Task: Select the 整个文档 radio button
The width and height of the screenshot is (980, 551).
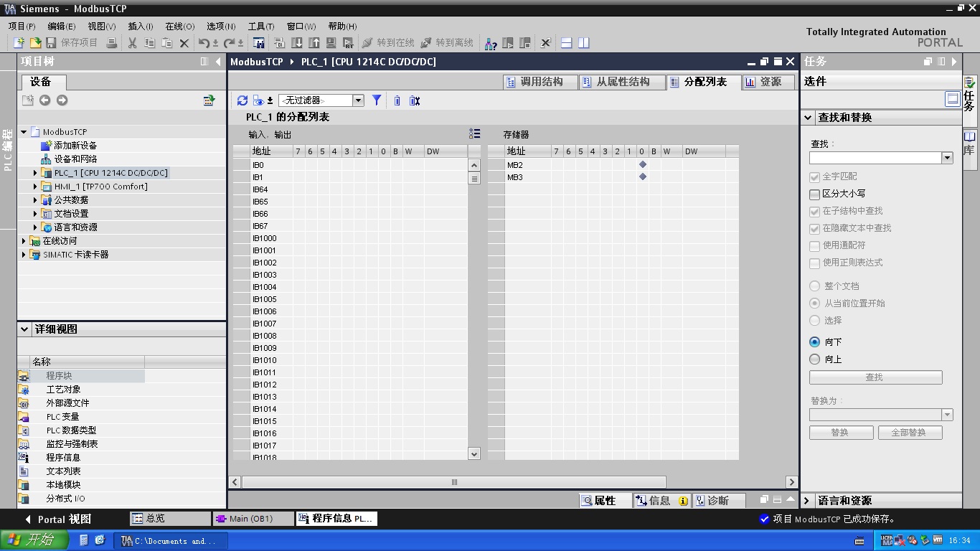Action: point(814,286)
